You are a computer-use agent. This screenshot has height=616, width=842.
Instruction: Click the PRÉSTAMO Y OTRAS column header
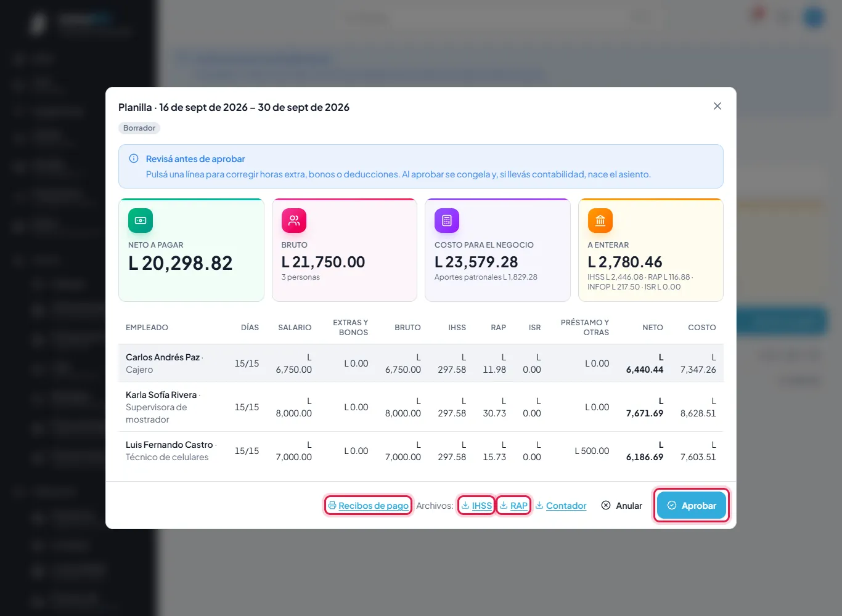(x=585, y=328)
